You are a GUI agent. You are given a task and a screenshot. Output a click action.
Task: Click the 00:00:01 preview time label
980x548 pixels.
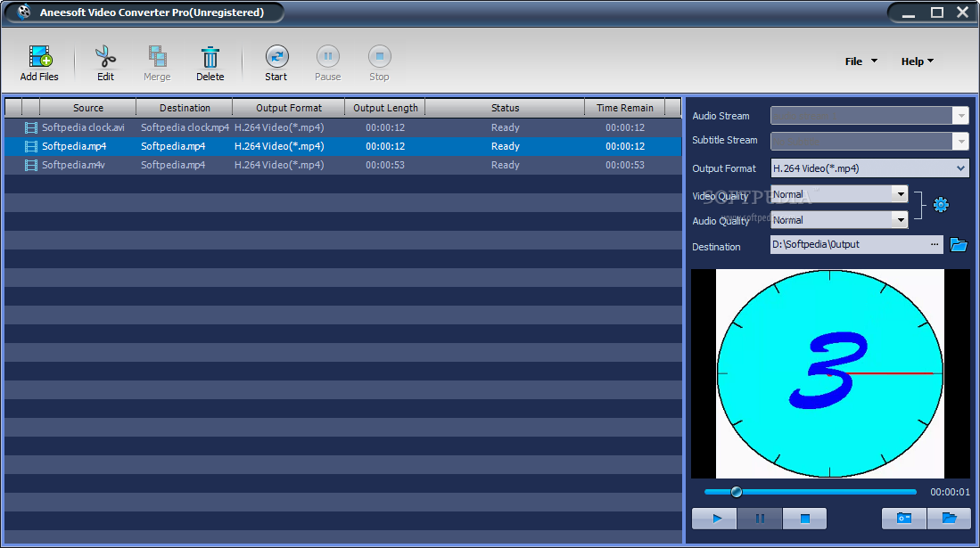950,492
